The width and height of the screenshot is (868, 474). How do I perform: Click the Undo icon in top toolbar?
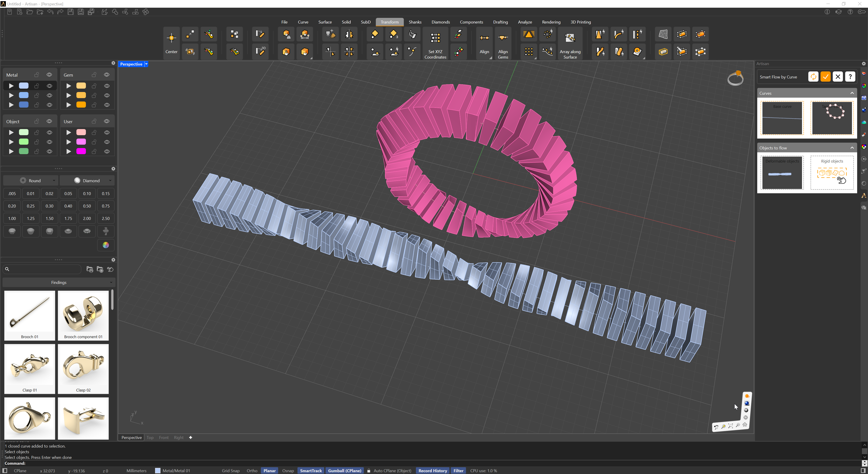click(x=50, y=12)
